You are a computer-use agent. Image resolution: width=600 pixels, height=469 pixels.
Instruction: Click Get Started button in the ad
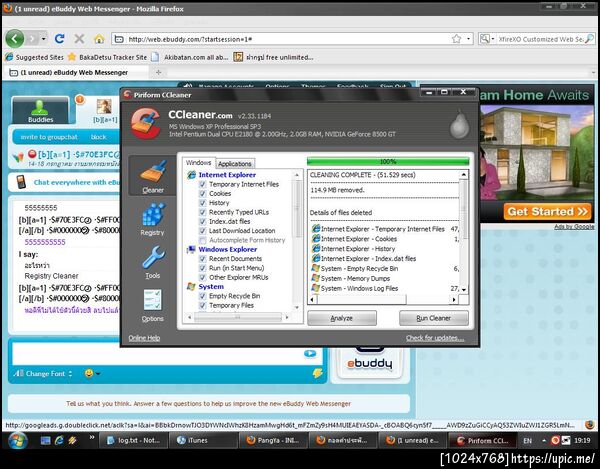tap(547, 212)
